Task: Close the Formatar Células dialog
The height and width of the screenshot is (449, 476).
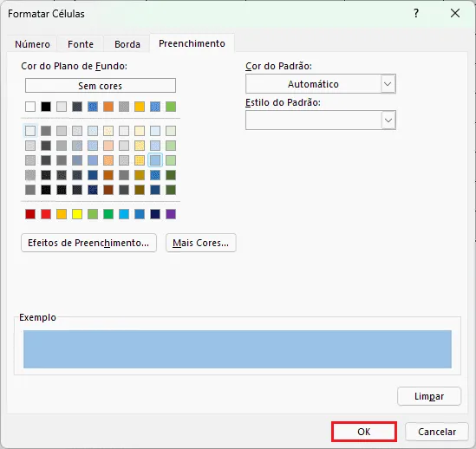Action: point(455,13)
